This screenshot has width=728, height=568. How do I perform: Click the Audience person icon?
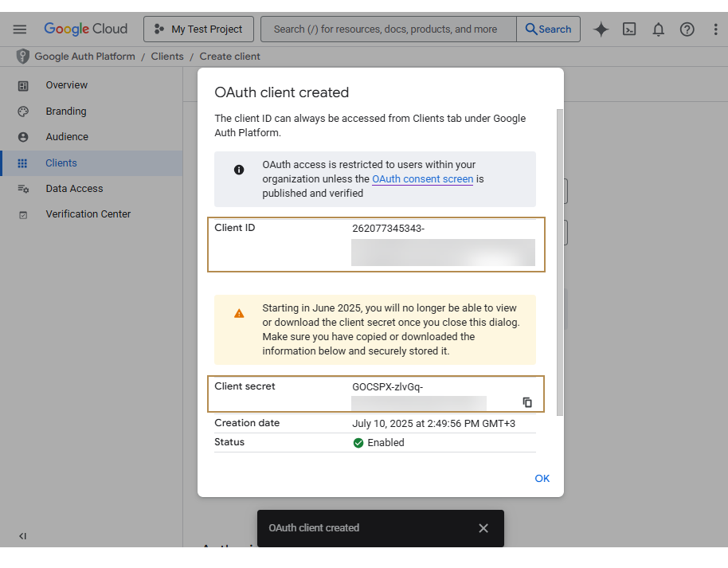pyautogui.click(x=23, y=137)
